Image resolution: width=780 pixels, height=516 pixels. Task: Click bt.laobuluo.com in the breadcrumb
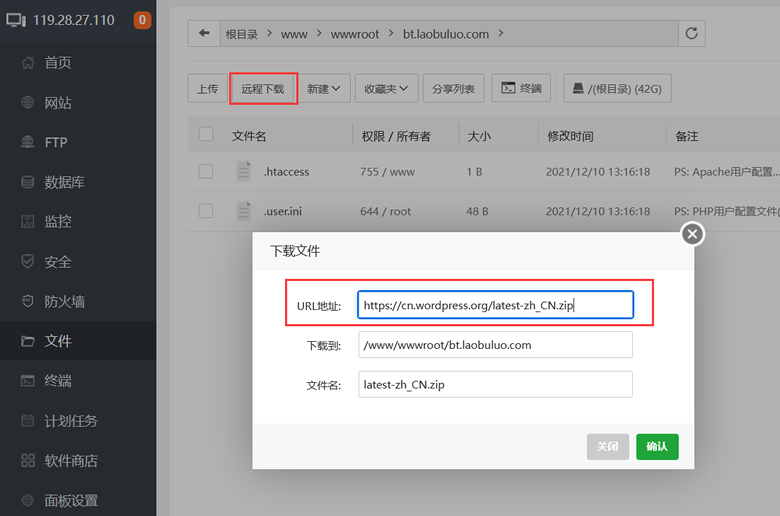pos(446,34)
